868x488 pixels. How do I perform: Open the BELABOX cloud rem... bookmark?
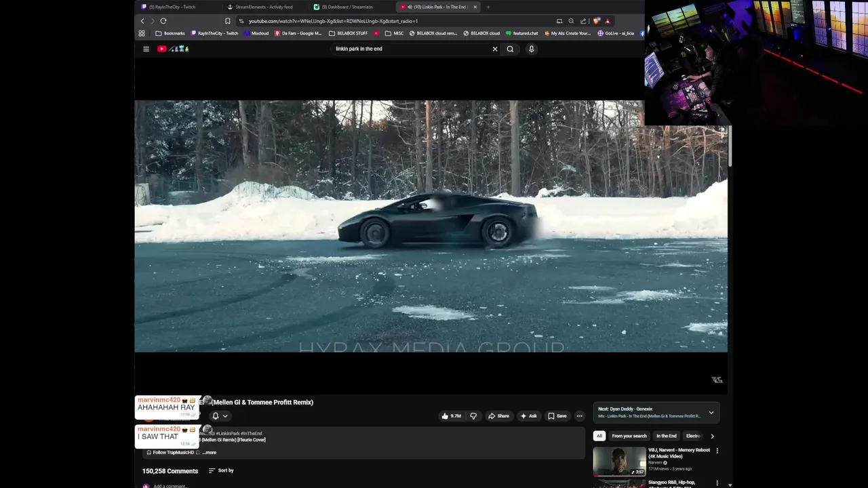coord(433,33)
